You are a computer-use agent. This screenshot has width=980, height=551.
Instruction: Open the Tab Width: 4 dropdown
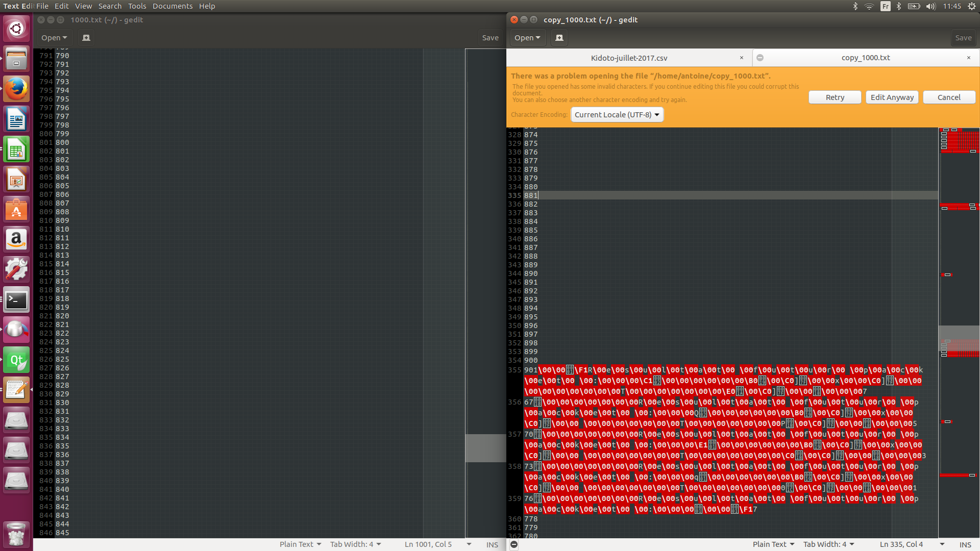[828, 544]
